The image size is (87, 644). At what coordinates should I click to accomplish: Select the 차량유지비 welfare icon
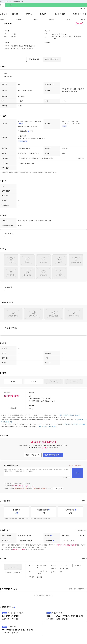[x=43, y=260]
